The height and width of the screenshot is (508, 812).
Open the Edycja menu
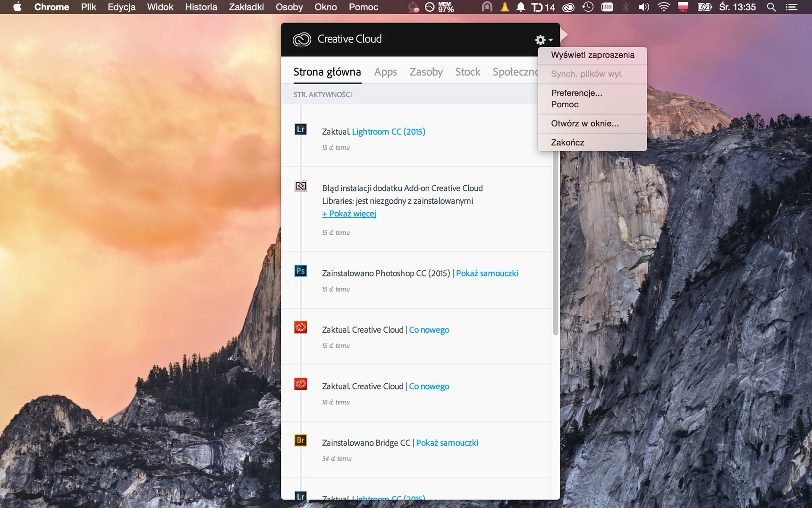coord(121,7)
